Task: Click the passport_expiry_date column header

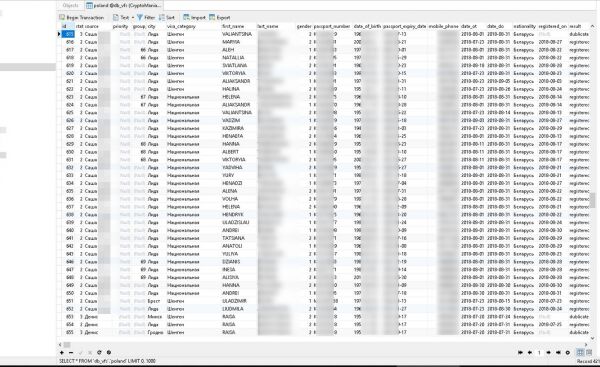Action: coord(404,26)
